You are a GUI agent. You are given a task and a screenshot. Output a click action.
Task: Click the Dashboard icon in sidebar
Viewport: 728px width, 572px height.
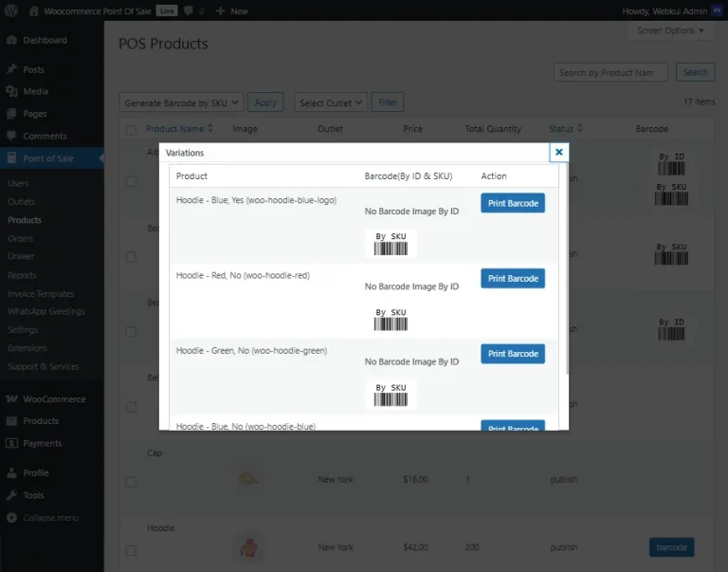11,41
